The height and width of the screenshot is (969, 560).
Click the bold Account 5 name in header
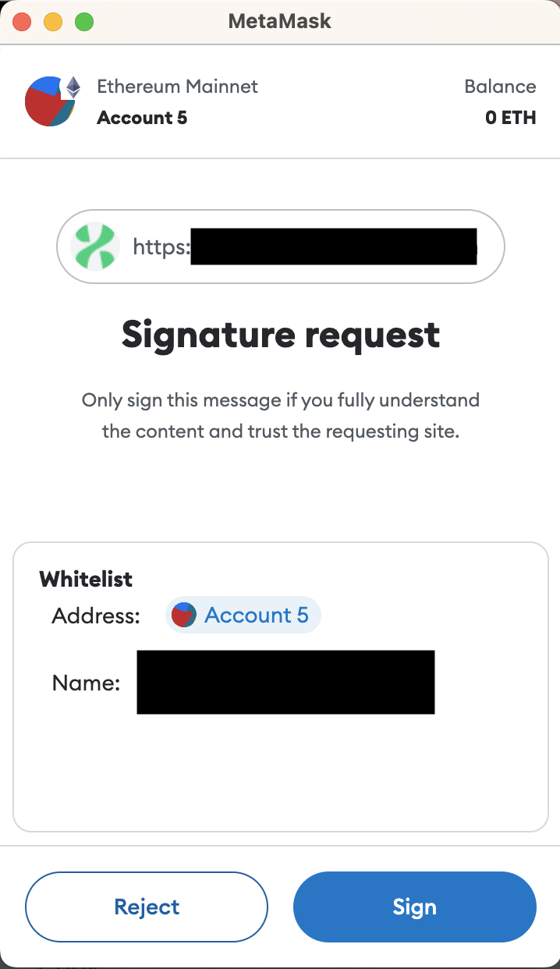click(x=142, y=118)
